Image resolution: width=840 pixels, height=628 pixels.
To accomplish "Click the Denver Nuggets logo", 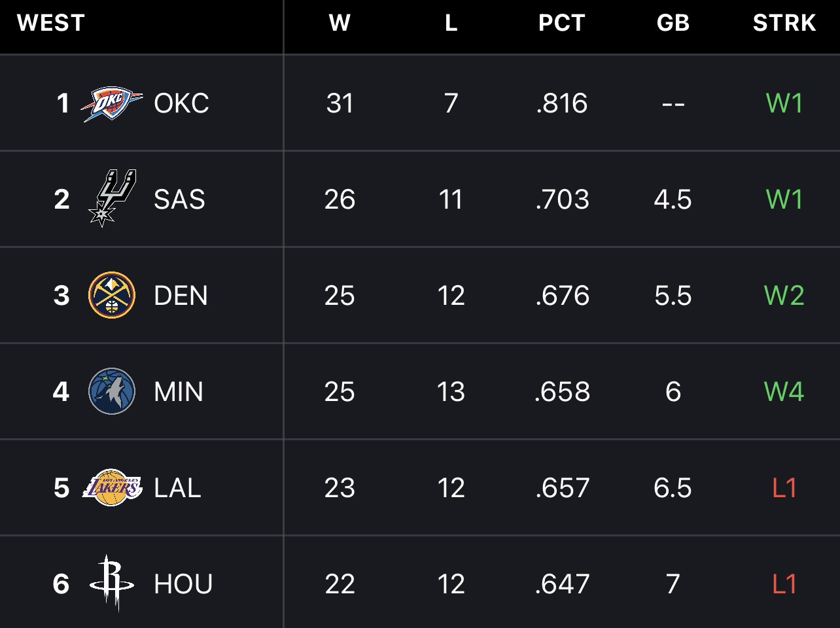I will 112,295.
